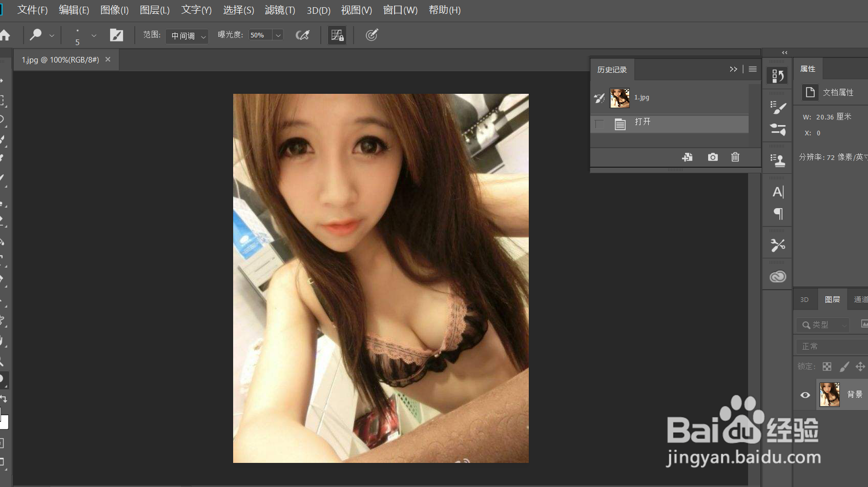Open the 编辑(E) menu
The height and width of the screenshot is (487, 868).
click(x=74, y=10)
